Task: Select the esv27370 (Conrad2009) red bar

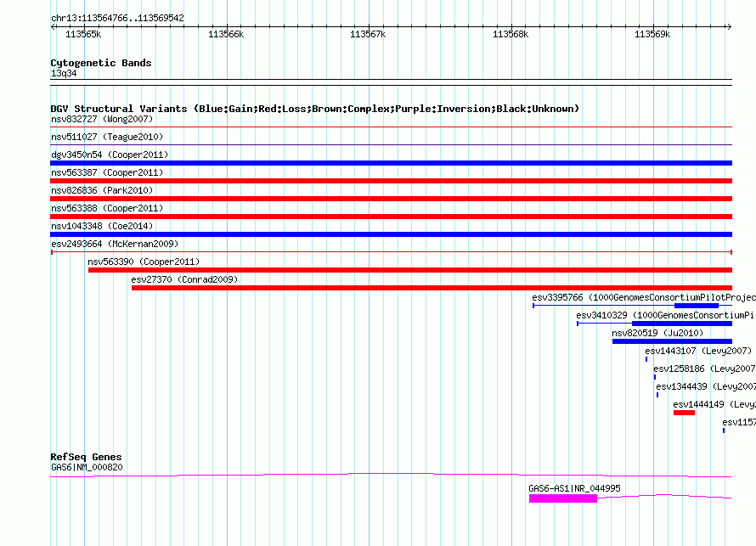Action: (x=432, y=288)
